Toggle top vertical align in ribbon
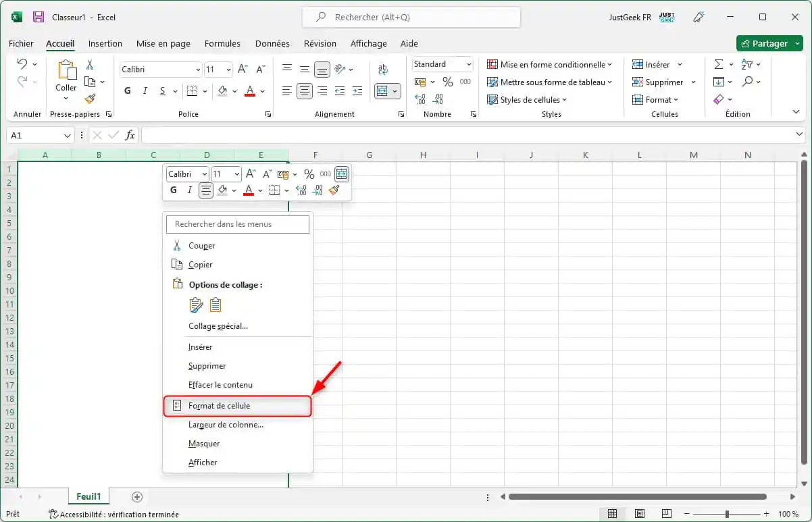Image resolution: width=812 pixels, height=522 pixels. [287, 69]
